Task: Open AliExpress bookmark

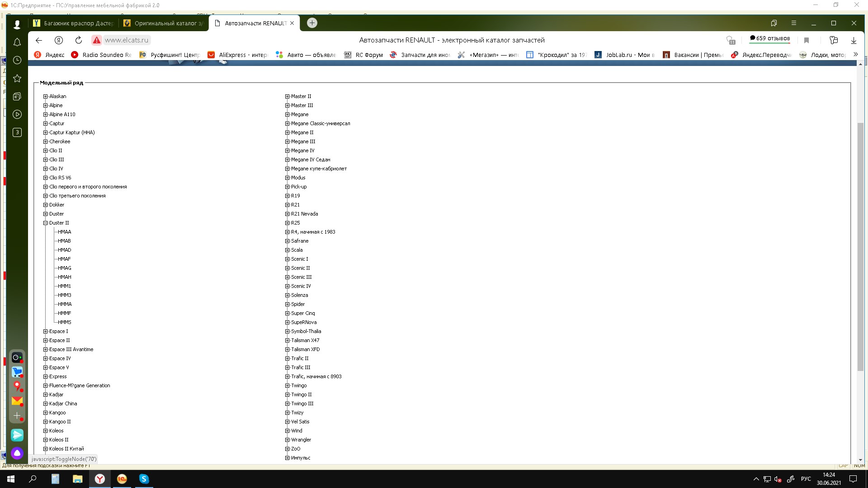Action: coord(238,55)
